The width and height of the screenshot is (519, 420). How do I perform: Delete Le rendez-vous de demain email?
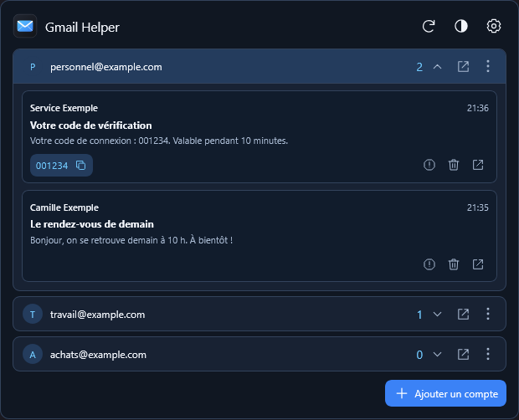pyautogui.click(x=454, y=264)
